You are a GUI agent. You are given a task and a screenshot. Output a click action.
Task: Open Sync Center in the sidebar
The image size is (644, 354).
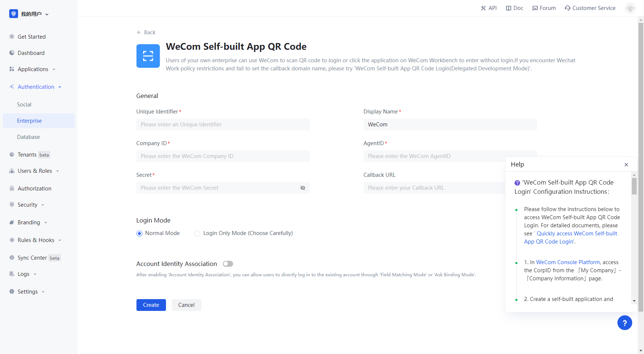coord(32,257)
